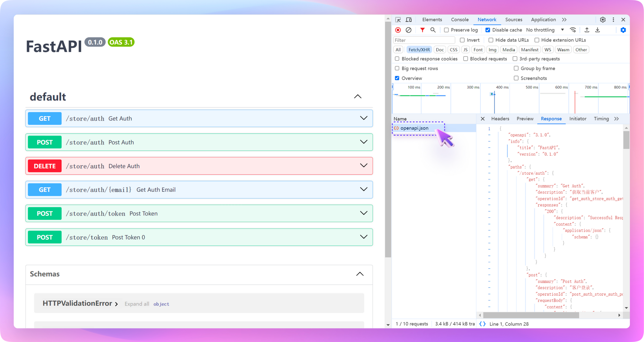Click Expand all for HTTPValidationError

point(137,304)
